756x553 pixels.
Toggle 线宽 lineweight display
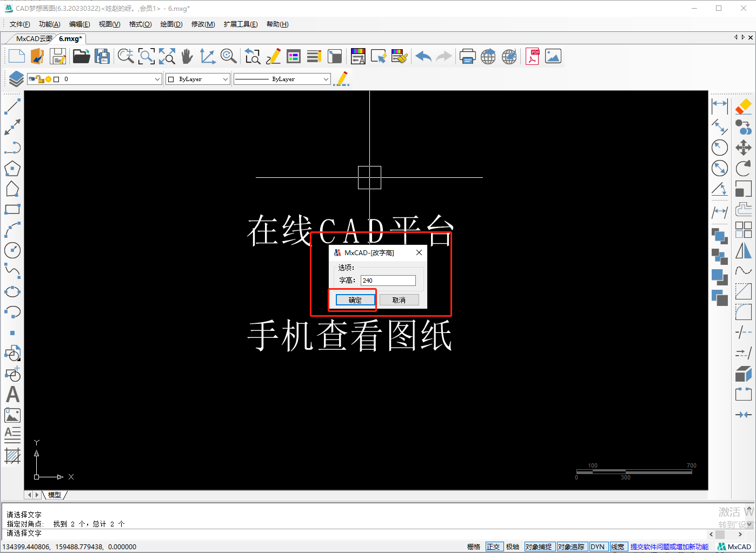[618, 547]
